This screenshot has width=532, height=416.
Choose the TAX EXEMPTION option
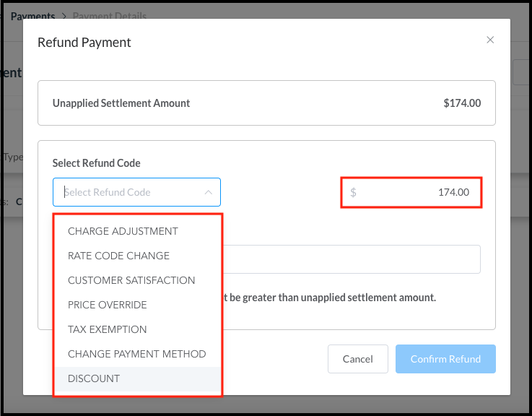click(x=107, y=329)
